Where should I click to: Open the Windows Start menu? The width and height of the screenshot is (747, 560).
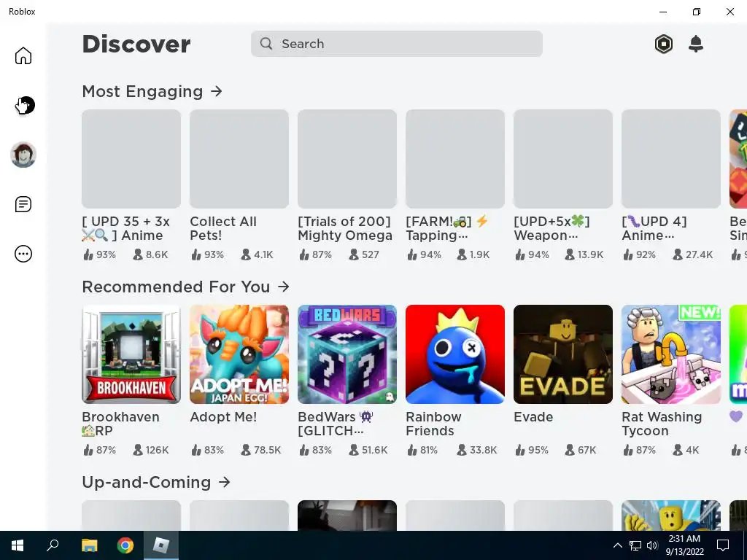click(18, 545)
